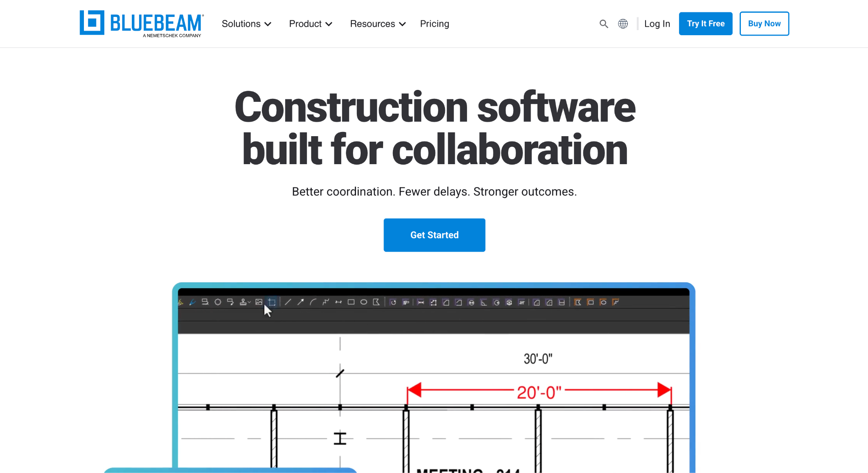Open the search icon in the header
This screenshot has height=473, width=868.
604,24
